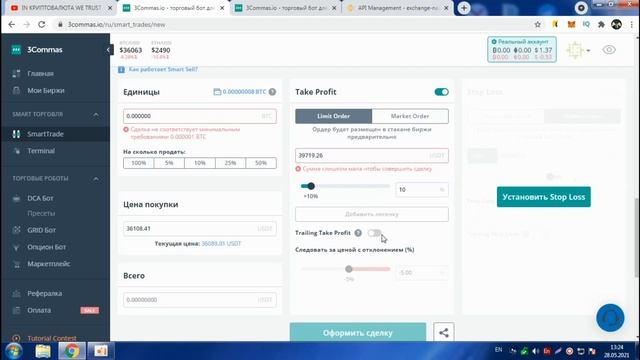Disable the Take Profit switch

[x=442, y=92]
